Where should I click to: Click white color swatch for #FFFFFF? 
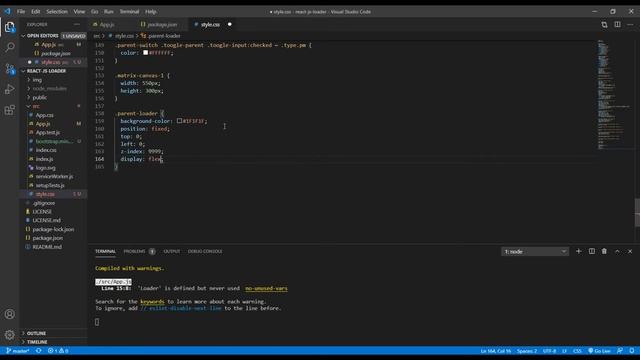pos(145,53)
